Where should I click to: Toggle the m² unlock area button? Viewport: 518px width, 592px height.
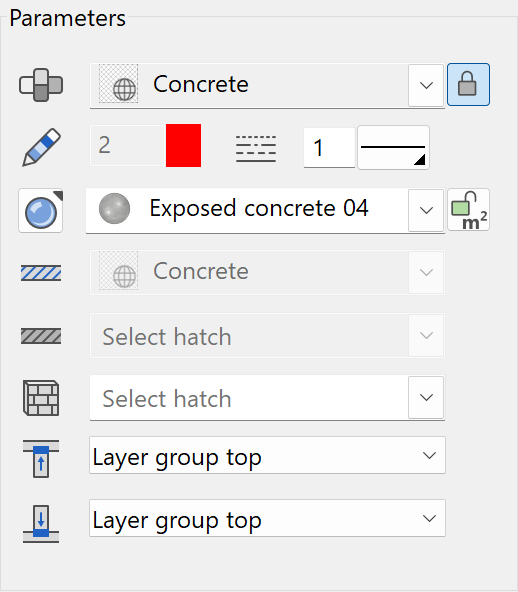point(468,210)
